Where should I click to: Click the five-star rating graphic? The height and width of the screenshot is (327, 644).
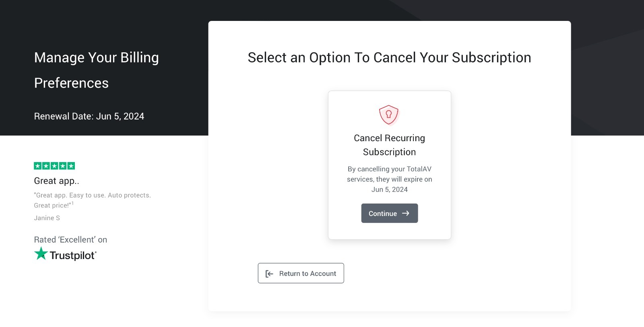click(x=54, y=166)
